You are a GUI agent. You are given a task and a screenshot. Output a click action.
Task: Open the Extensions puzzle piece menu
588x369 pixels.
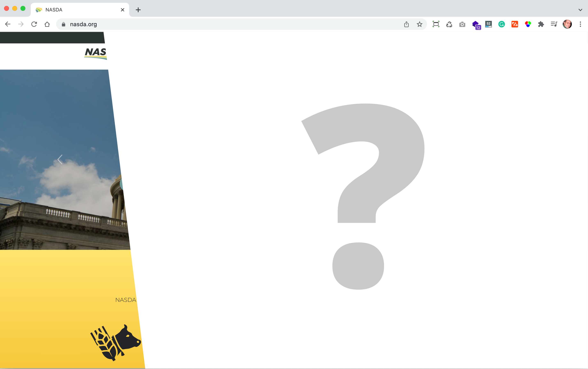[541, 24]
